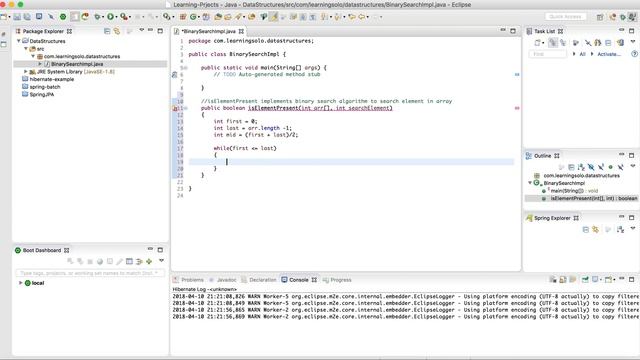The width and height of the screenshot is (640, 360).
Task: Open the Task List view menu arrow
Action: tap(633, 41)
